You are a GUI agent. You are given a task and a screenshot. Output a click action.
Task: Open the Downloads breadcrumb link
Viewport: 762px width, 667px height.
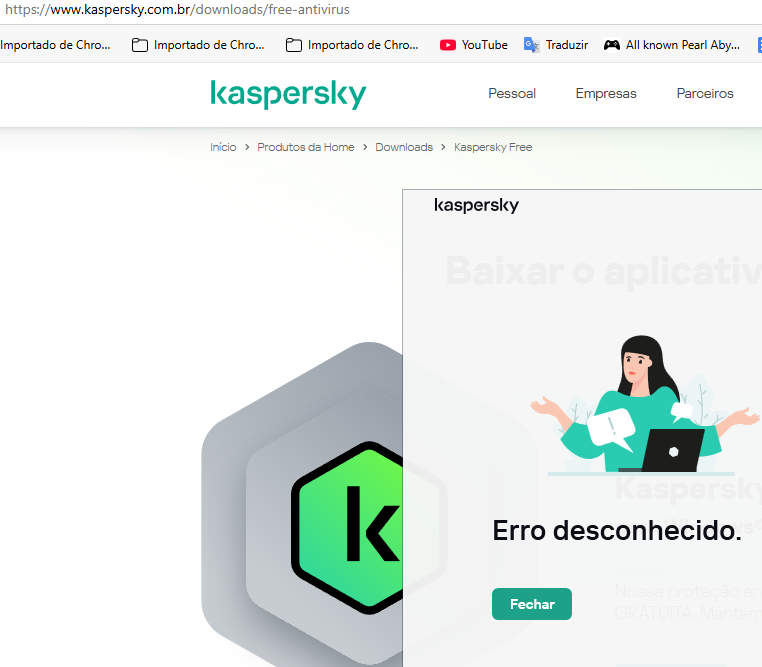404,147
